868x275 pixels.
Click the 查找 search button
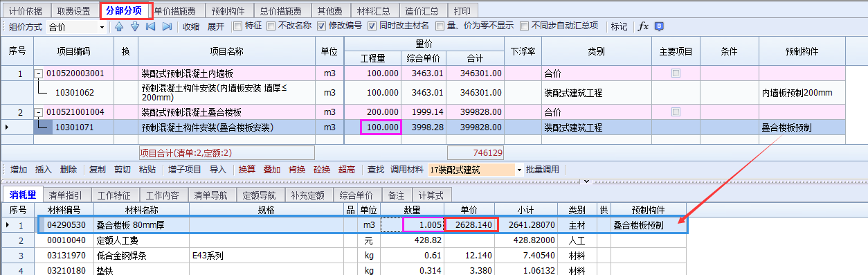[x=376, y=170]
